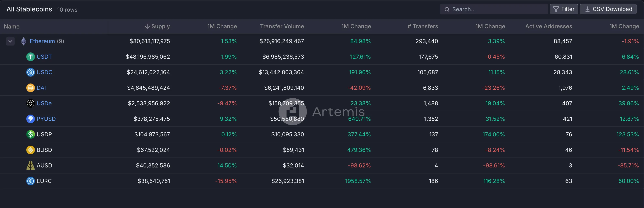644x208 pixels.
Task: Select the USDP row name text
Action: 44,134
